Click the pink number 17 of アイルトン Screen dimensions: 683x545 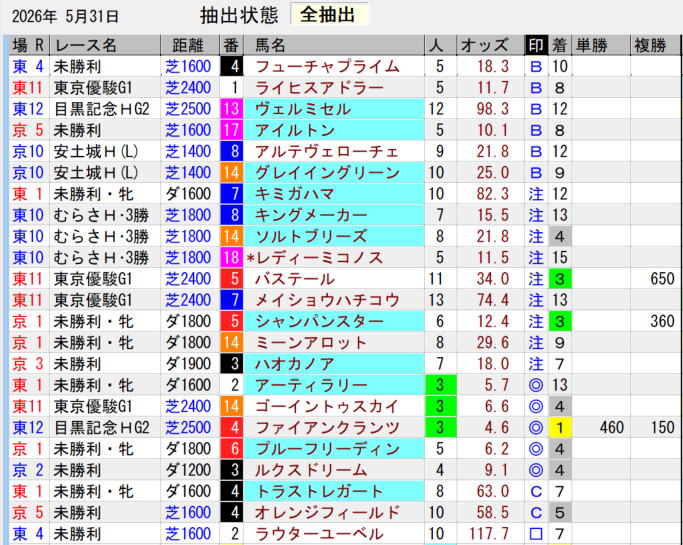click(x=231, y=130)
